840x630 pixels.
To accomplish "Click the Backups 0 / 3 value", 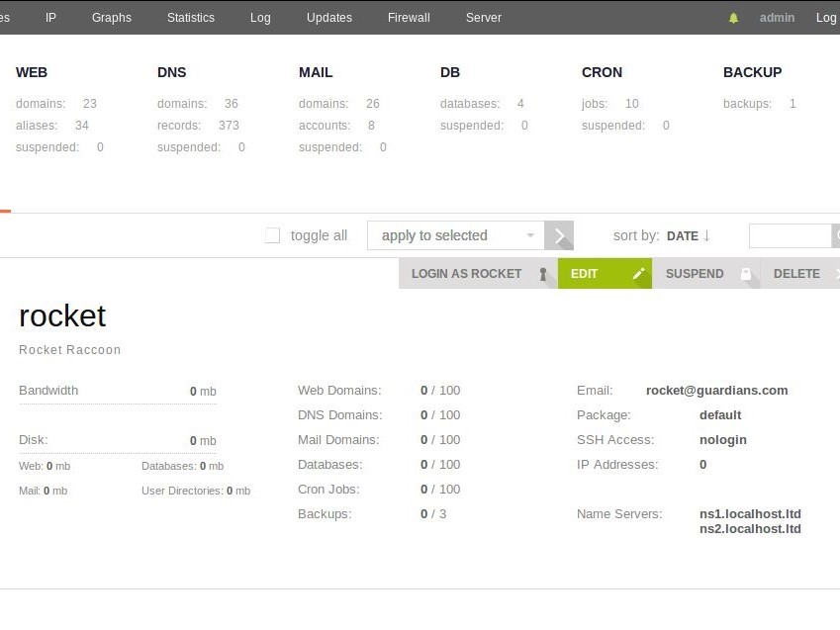I will (x=432, y=513).
